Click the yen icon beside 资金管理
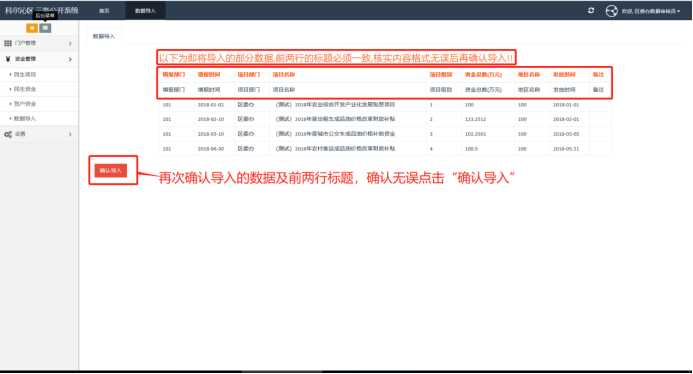The image size is (693, 374). 8,59
